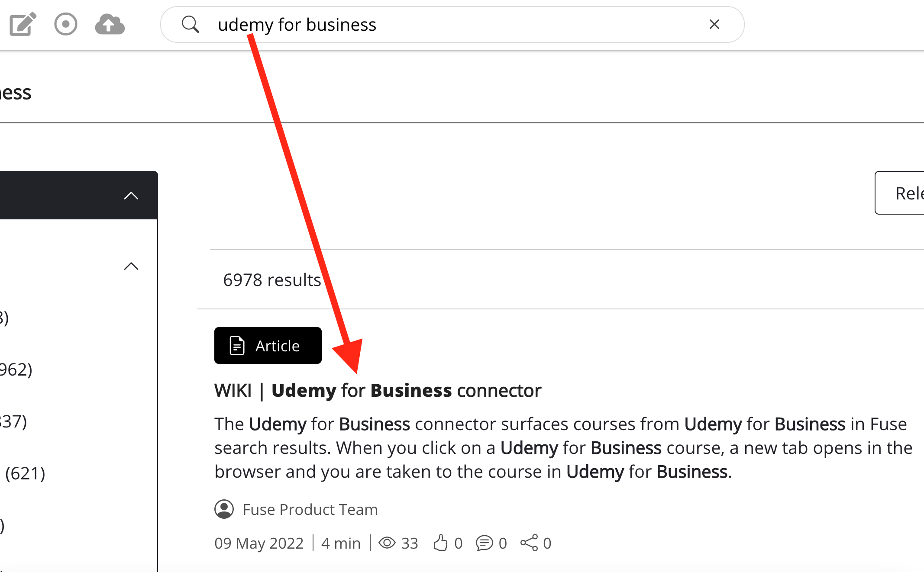
Task: Click the magnifying glass search icon
Action: pyautogui.click(x=190, y=24)
